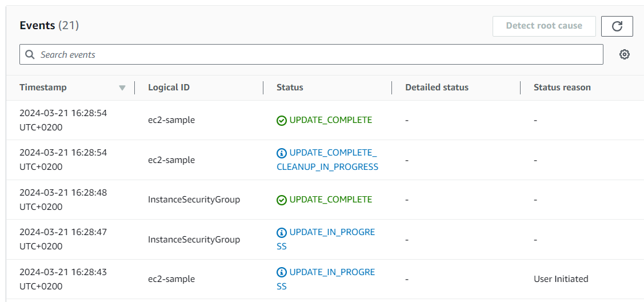
Task: Click the Detect root cause button
Action: pyautogui.click(x=544, y=26)
